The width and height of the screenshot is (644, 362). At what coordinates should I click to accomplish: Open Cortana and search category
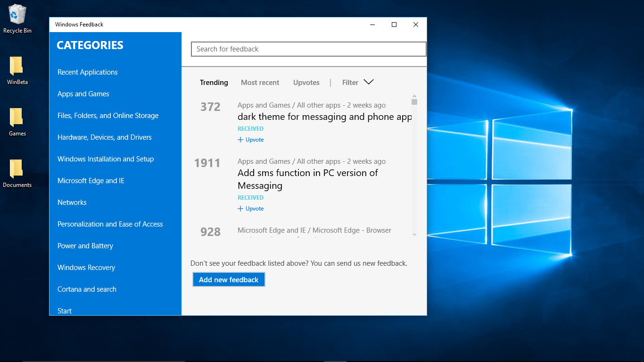pyautogui.click(x=87, y=289)
